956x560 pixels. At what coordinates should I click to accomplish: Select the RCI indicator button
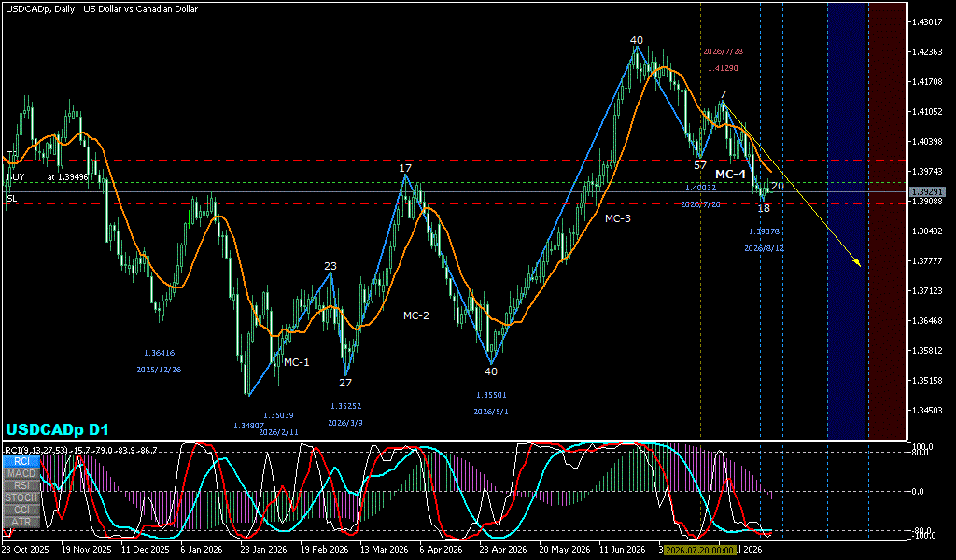[x=22, y=461]
